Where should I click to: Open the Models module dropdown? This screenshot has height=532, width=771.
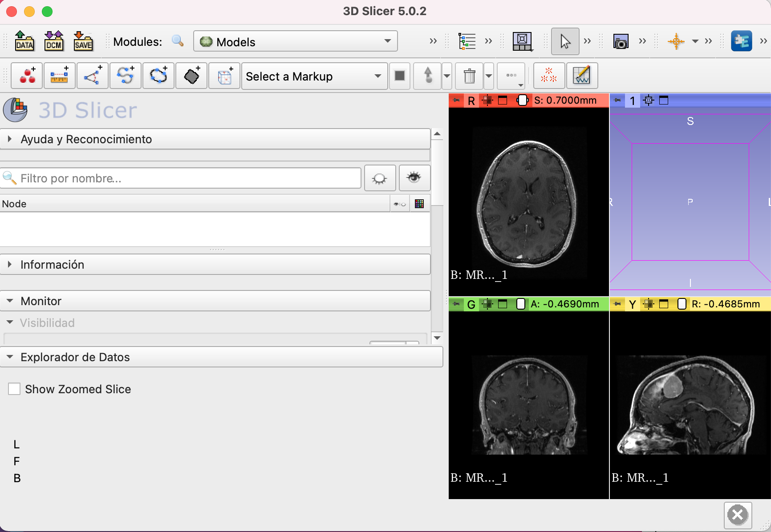tap(295, 41)
